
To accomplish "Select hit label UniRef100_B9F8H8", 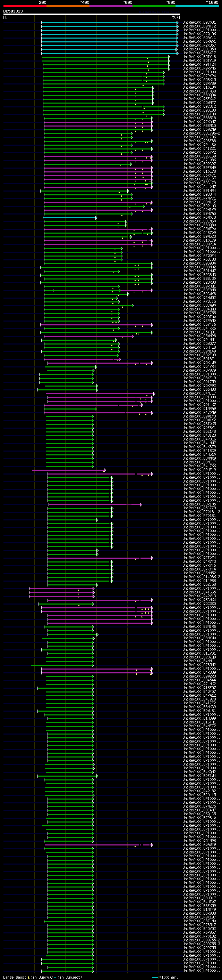I will coord(199,290).
